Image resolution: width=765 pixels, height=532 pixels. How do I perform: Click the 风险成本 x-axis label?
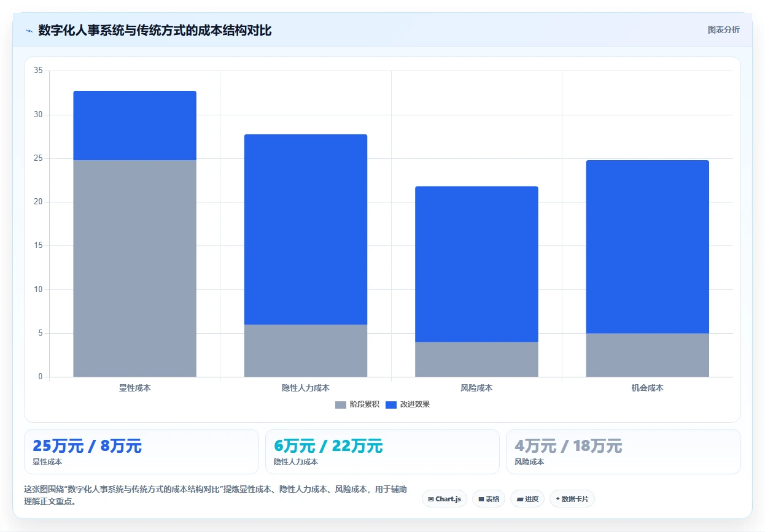point(476,388)
